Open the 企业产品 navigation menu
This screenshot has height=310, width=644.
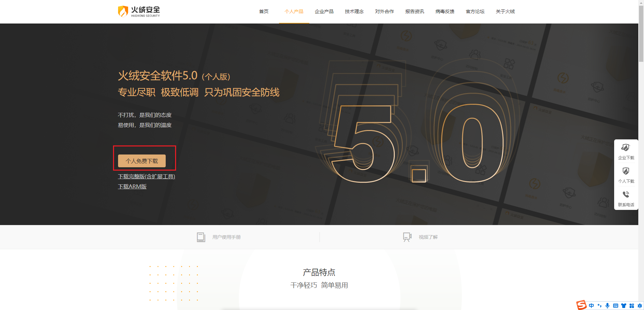[324, 11]
